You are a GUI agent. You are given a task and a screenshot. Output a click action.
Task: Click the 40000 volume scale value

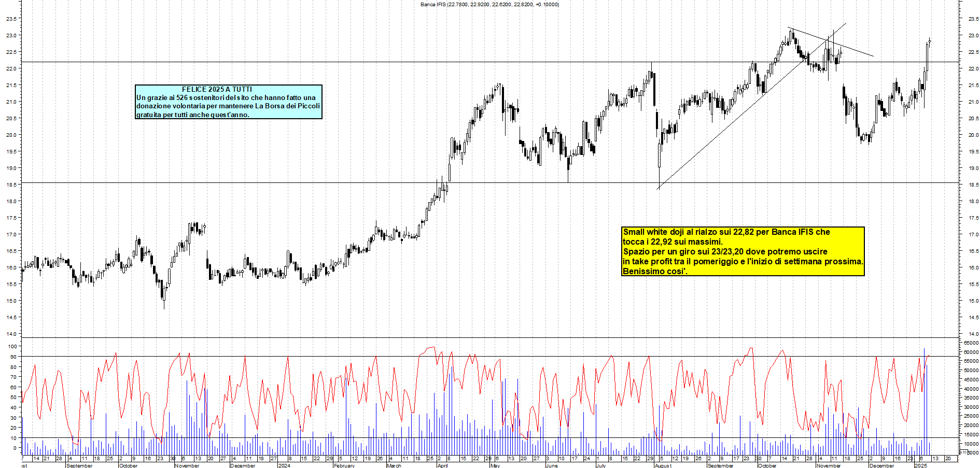971,389
